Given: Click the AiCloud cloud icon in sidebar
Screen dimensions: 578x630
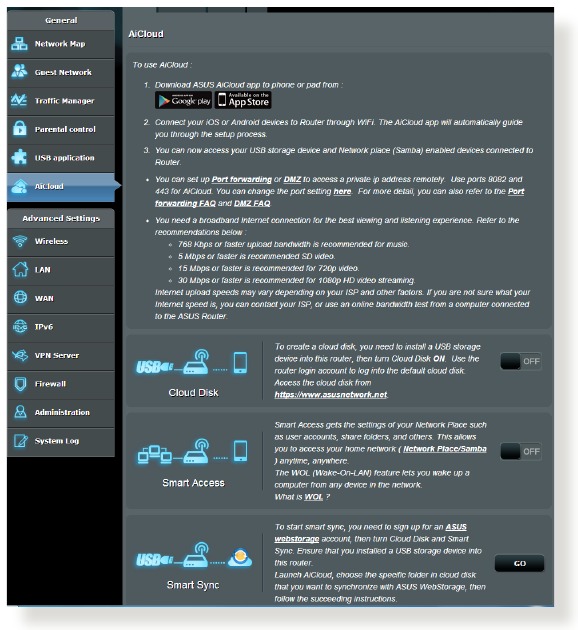Looking at the screenshot, I should (x=19, y=186).
